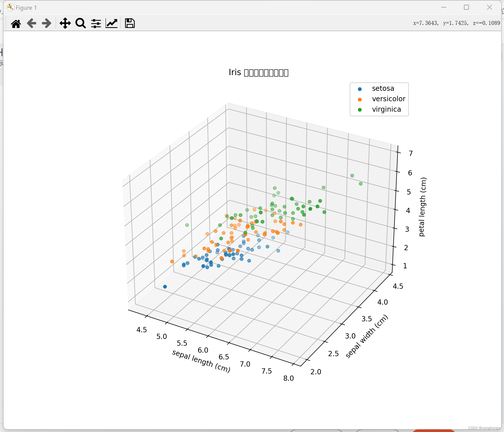Click the setosa legend entry

(x=383, y=89)
